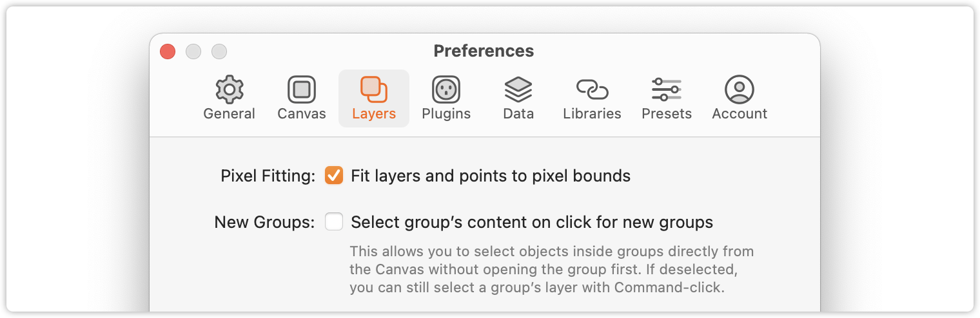Click the "Presets" tab text label

point(667,114)
